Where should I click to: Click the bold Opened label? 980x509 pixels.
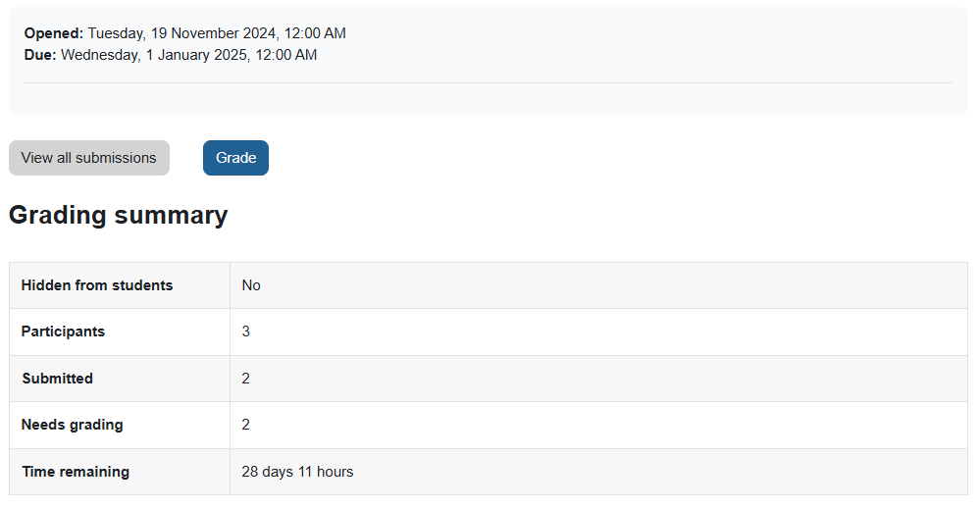(53, 33)
